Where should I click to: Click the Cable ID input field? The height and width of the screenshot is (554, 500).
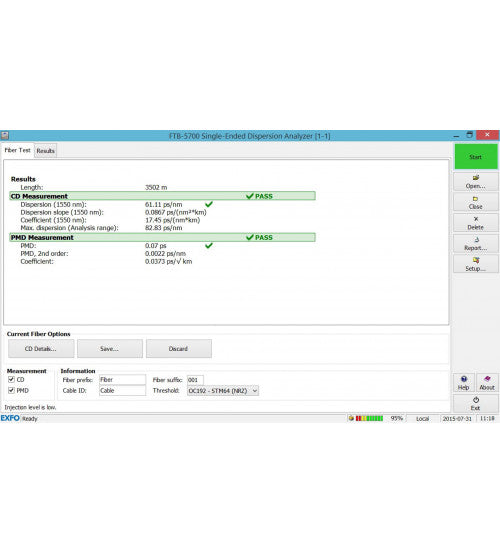pyautogui.click(x=122, y=390)
